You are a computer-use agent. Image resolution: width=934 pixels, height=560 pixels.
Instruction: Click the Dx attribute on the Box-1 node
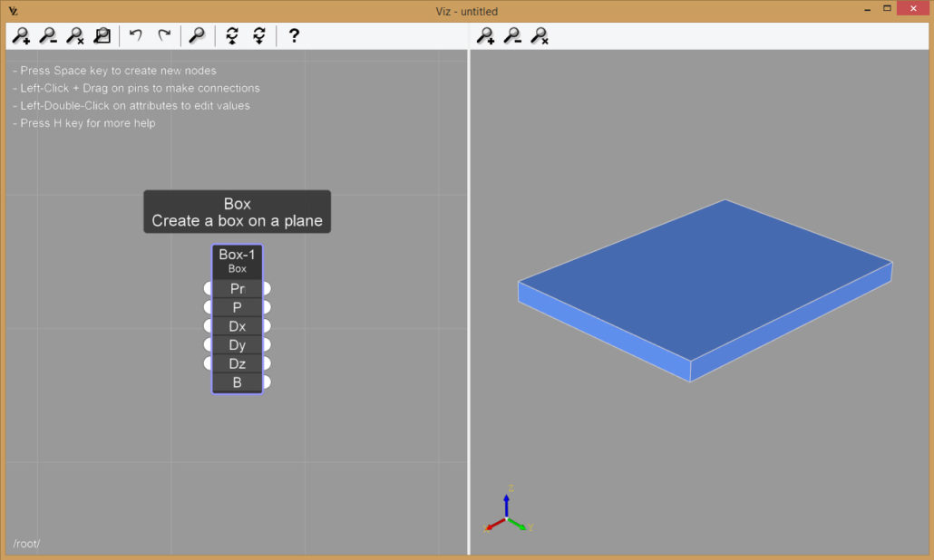point(237,325)
